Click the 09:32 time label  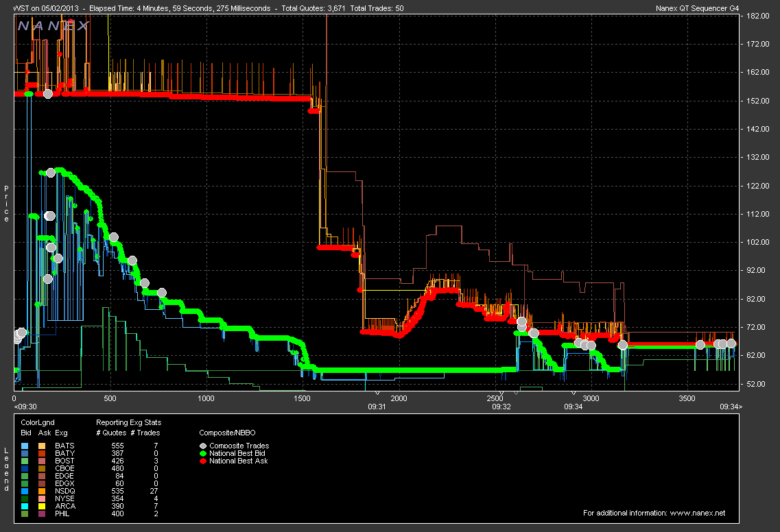[x=501, y=407]
